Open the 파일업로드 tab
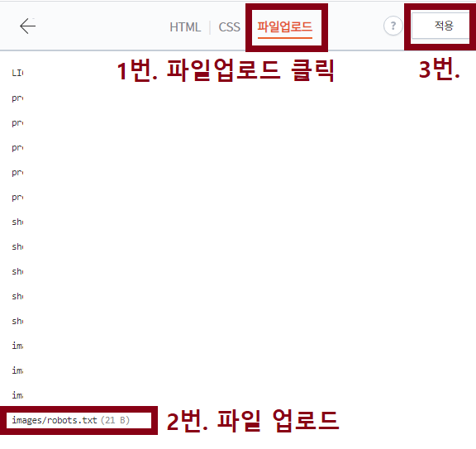 coord(285,27)
